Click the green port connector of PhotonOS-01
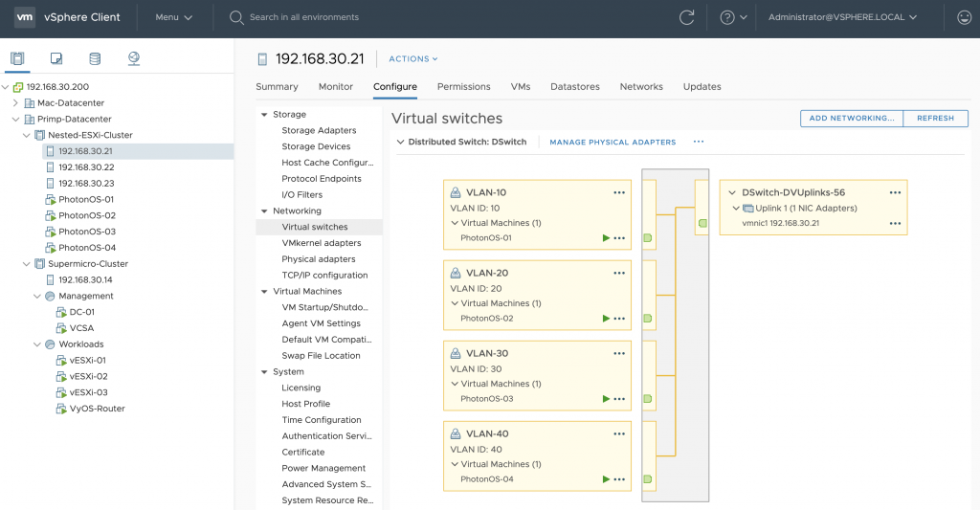 (648, 238)
